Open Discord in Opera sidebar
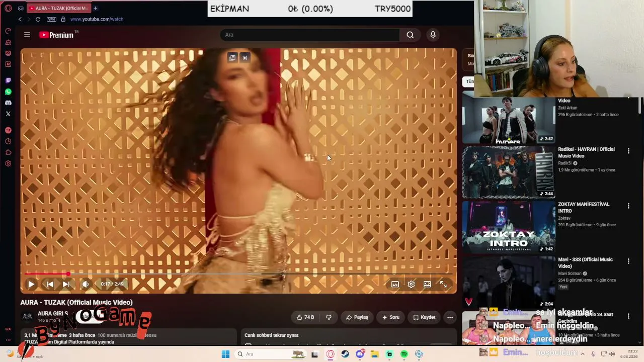644x362 pixels. [8, 103]
